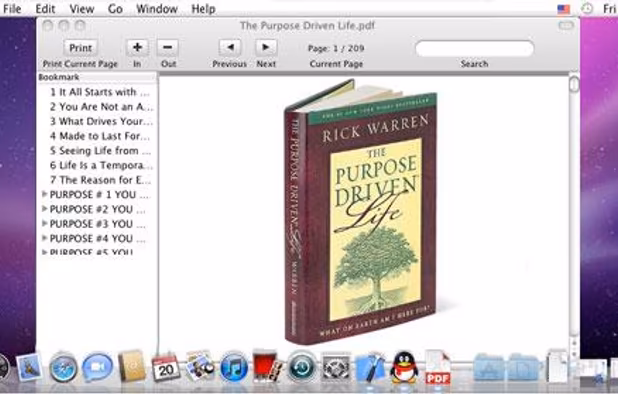Open Photo Booth from the dock
The width and height of the screenshot is (618, 394).
(268, 366)
